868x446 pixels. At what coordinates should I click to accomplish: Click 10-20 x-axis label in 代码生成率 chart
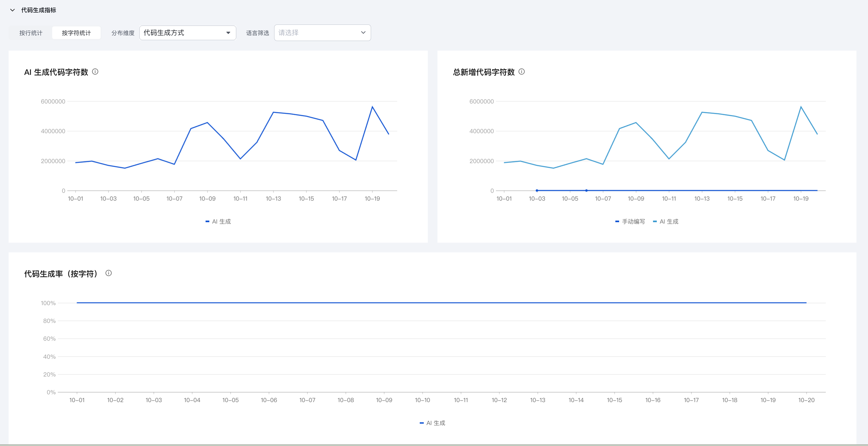[806, 400]
